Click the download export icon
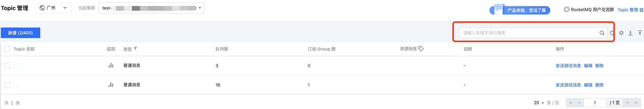 (630, 33)
